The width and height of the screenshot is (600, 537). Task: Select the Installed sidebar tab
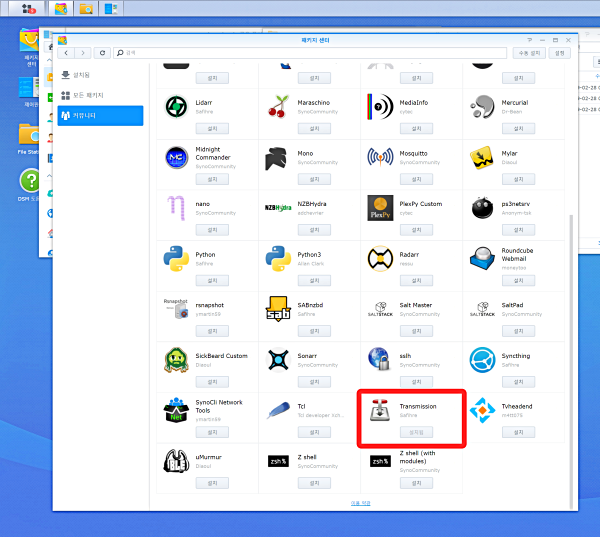(100, 75)
